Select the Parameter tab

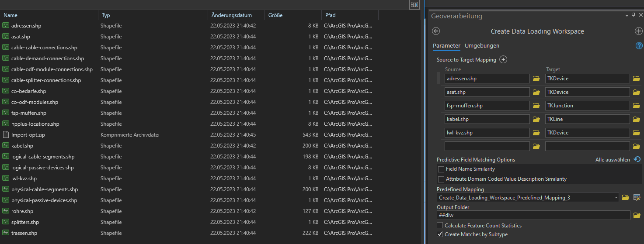point(446,45)
